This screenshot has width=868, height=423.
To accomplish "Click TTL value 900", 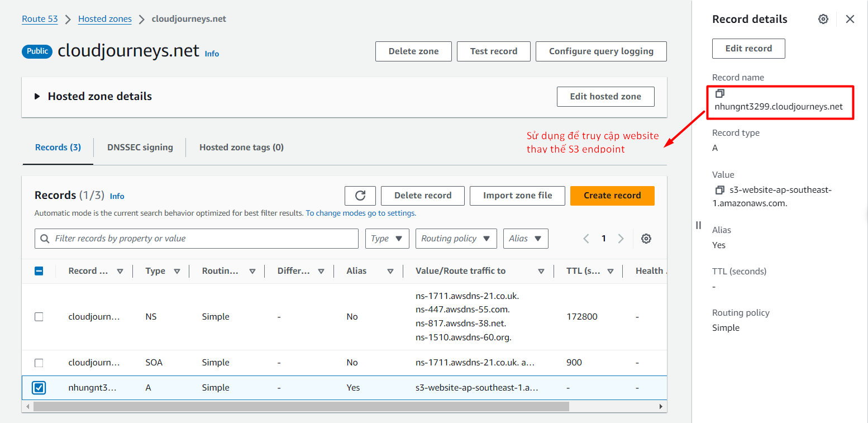I will (x=574, y=363).
